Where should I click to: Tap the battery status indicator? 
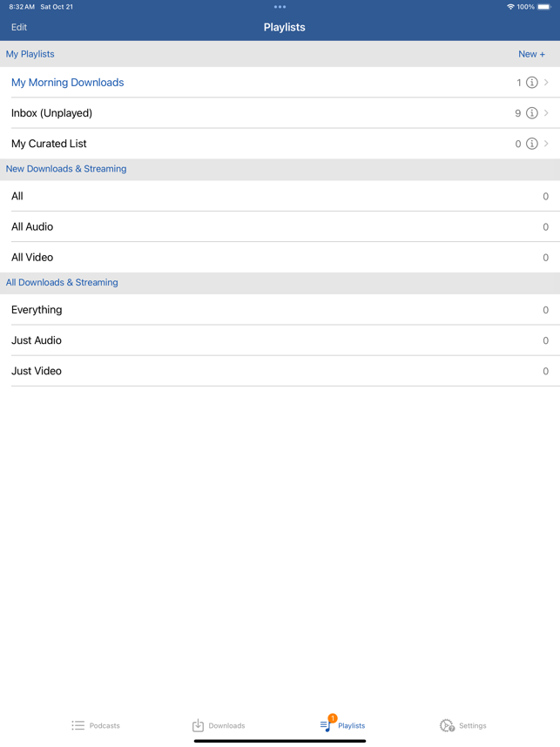[544, 7]
